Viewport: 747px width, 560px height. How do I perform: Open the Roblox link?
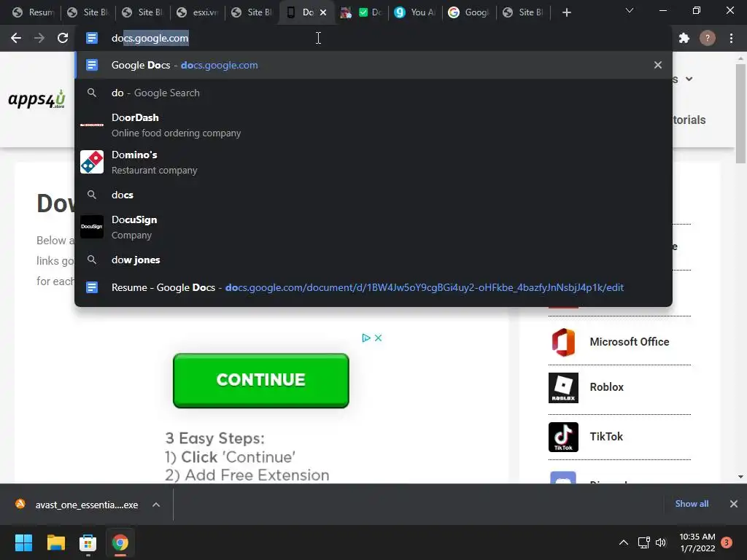[606, 387]
